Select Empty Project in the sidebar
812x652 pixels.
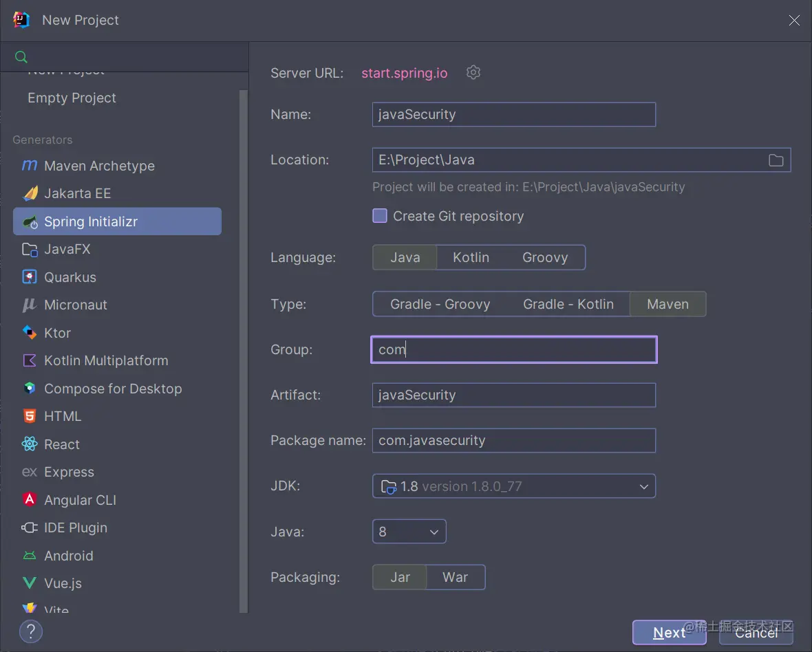[72, 98]
